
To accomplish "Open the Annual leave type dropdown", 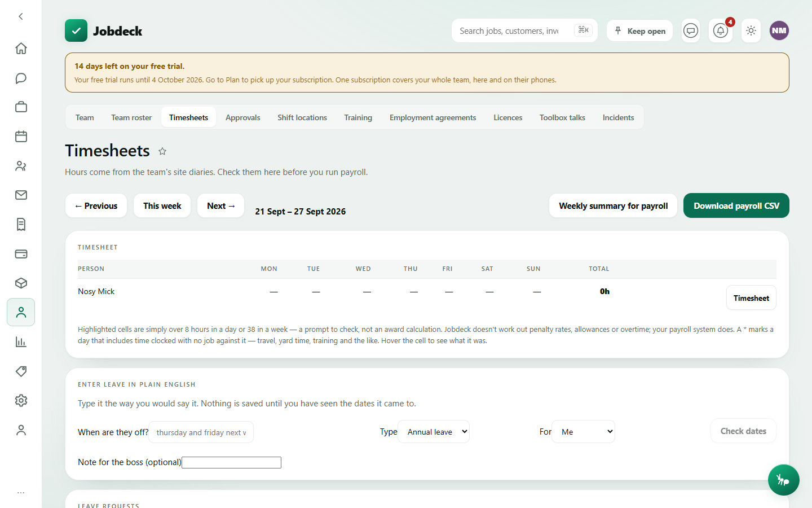I will 434,431.
